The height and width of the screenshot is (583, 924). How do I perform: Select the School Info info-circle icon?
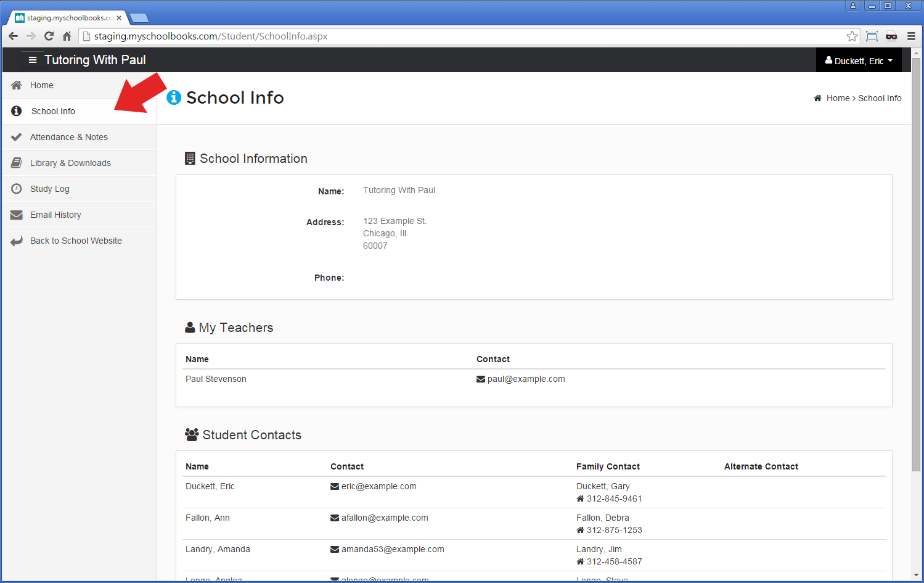point(17,111)
